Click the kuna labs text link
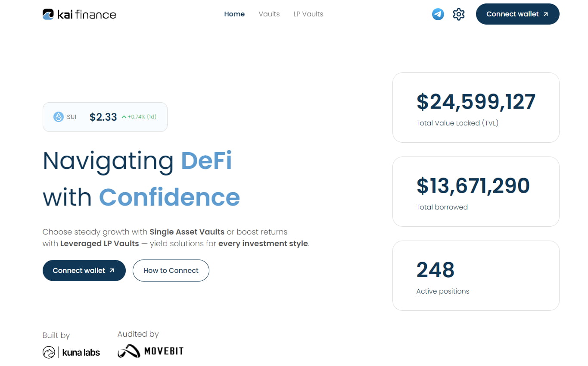This screenshot has width=588, height=366. point(81,353)
